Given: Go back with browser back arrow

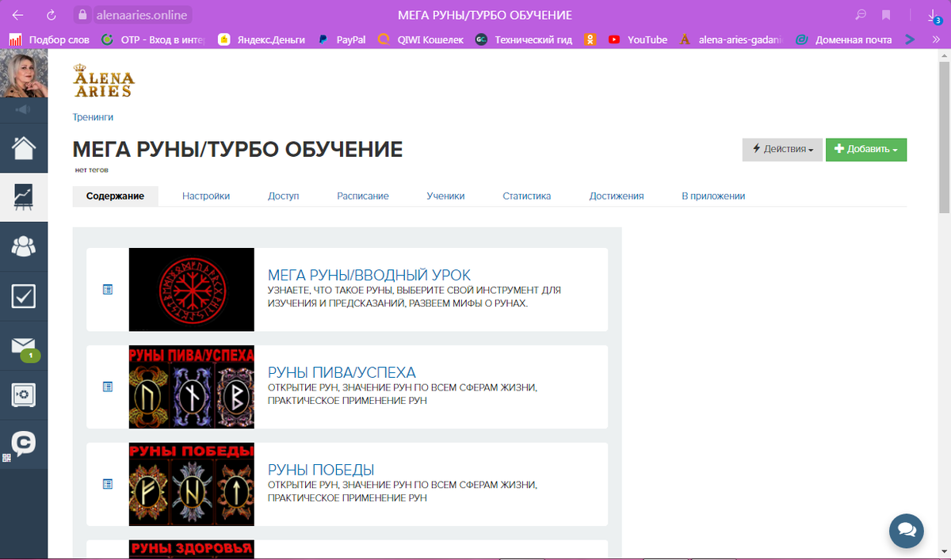Looking at the screenshot, I should click(17, 15).
